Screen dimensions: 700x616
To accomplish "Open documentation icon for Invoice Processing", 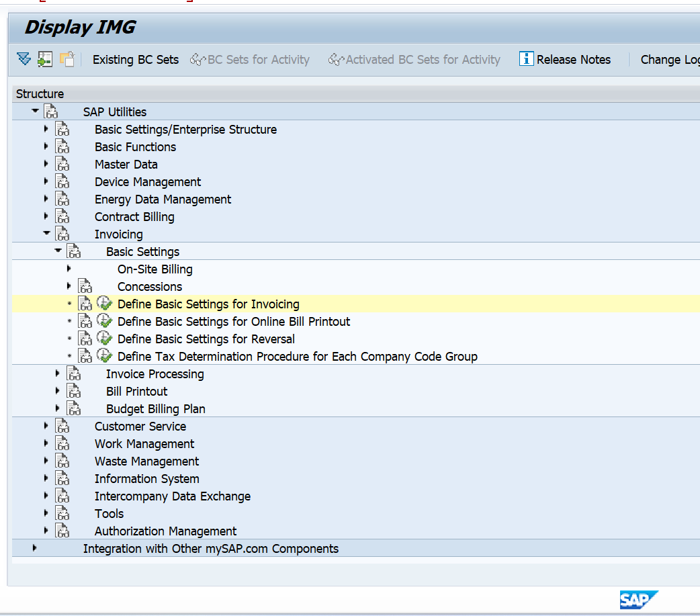I will point(74,373).
